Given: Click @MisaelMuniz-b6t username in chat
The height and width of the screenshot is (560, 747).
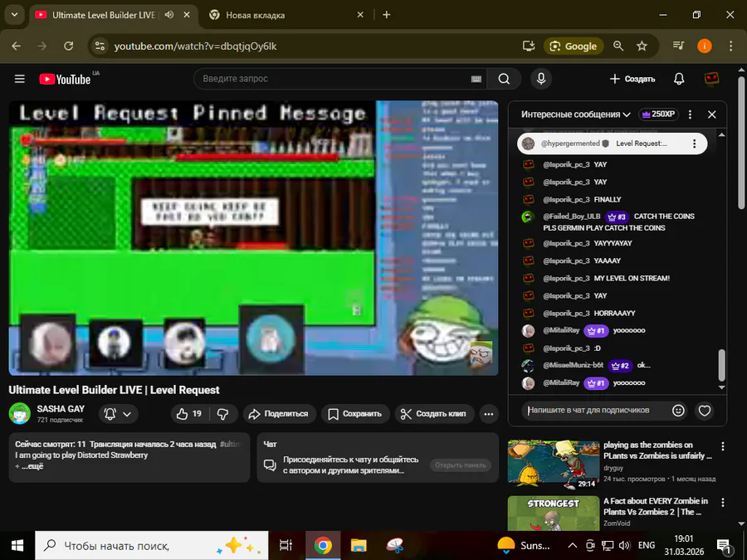Looking at the screenshot, I should pos(573,365).
